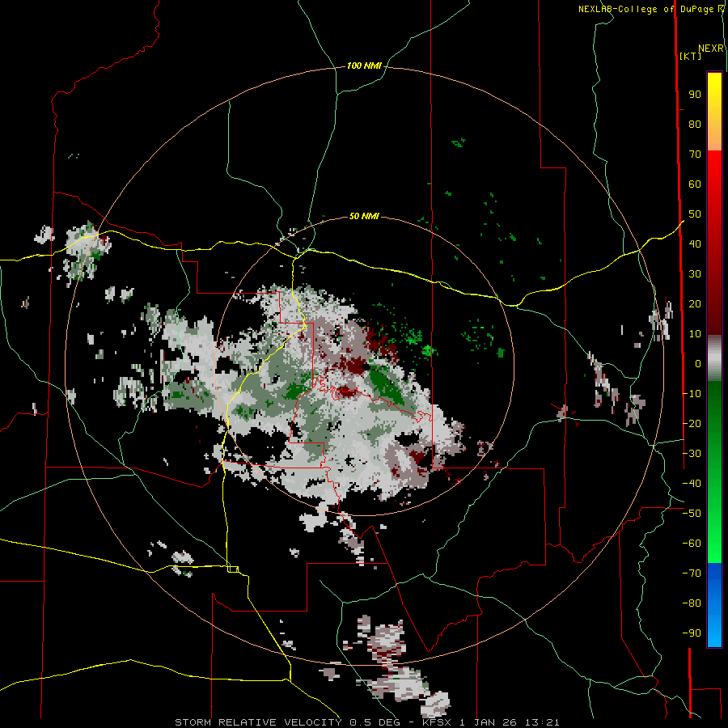Click the 70 value on the velocity scale
Image resolution: width=728 pixels, height=728 pixels.
point(695,154)
